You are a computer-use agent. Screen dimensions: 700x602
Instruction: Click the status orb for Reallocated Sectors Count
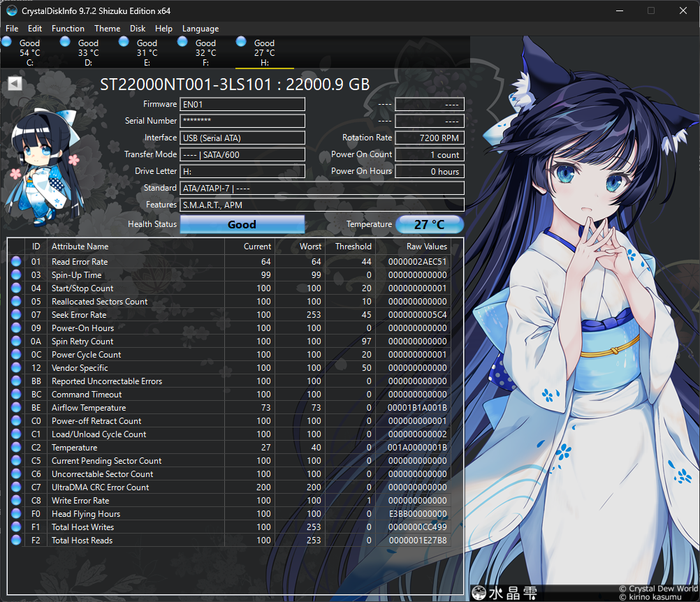point(16,302)
